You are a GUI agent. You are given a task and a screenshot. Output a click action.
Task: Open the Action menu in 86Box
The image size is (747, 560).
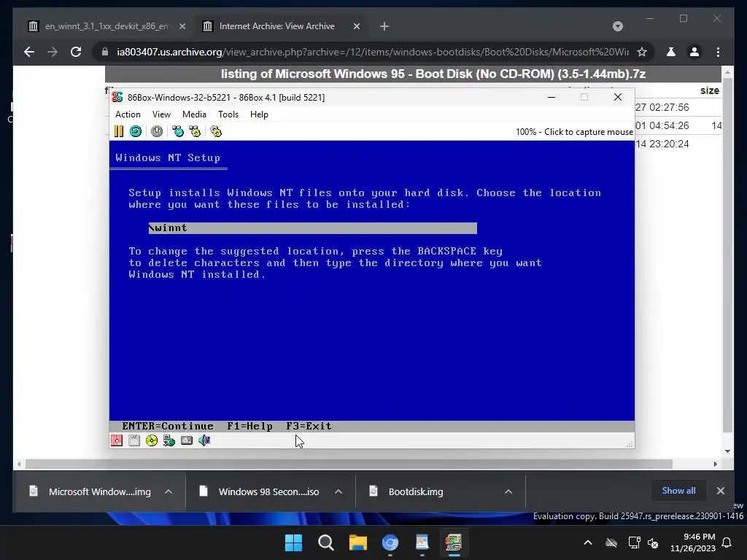pyautogui.click(x=128, y=114)
